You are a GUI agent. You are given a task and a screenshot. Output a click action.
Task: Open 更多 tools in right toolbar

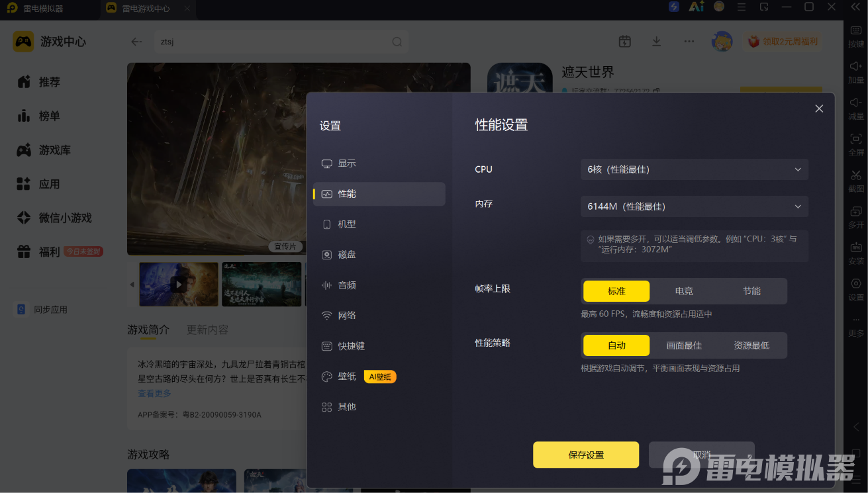(x=856, y=326)
